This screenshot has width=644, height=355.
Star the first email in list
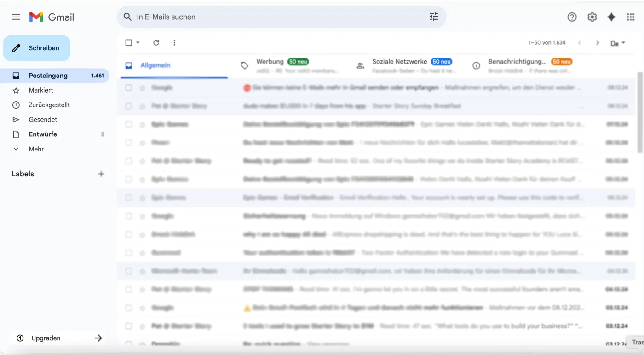pyautogui.click(x=142, y=87)
